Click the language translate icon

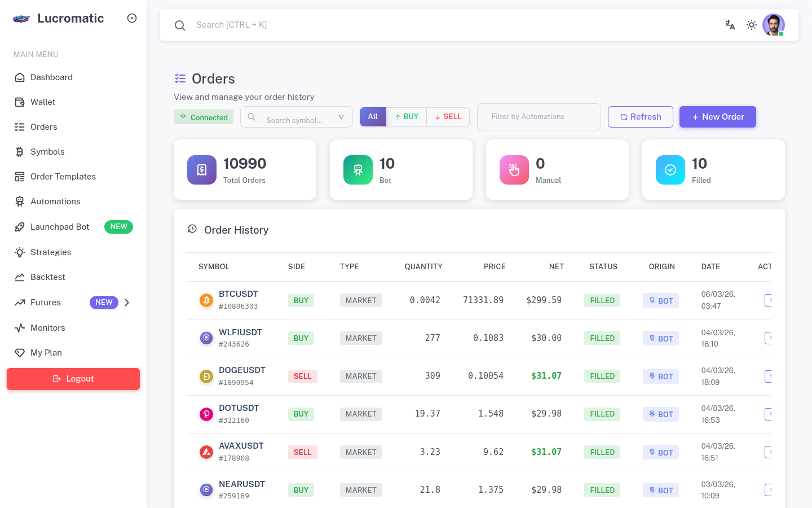click(x=730, y=25)
